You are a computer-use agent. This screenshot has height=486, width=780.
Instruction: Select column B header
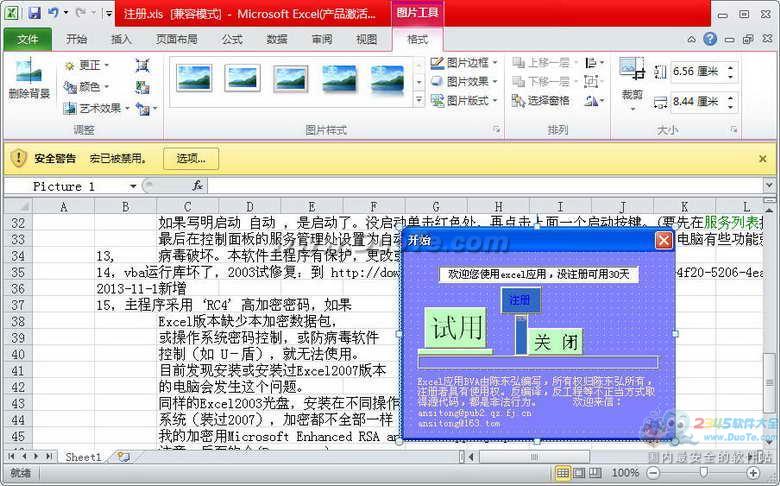pyautogui.click(x=125, y=206)
